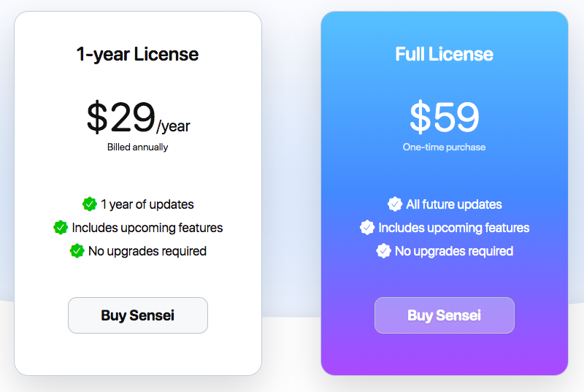This screenshot has height=392, width=584.
Task: Click green checkmark beside No upgrades required
Action: 77,251
